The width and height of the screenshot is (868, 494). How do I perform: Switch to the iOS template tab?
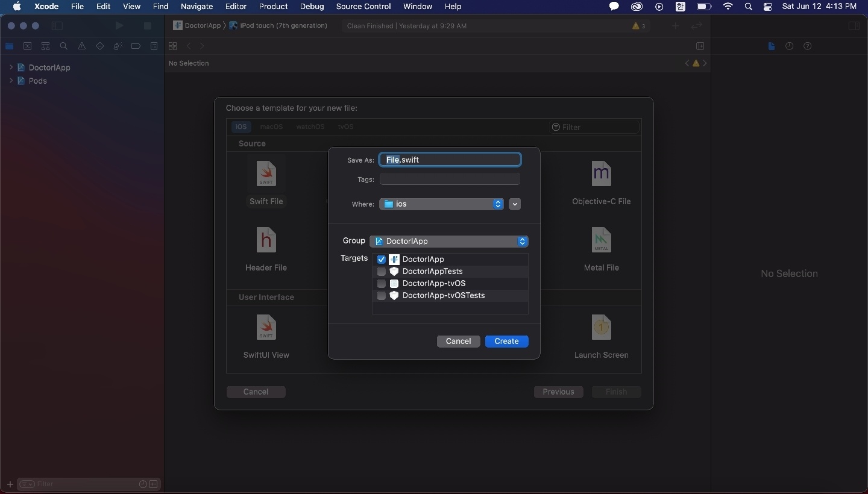point(241,127)
